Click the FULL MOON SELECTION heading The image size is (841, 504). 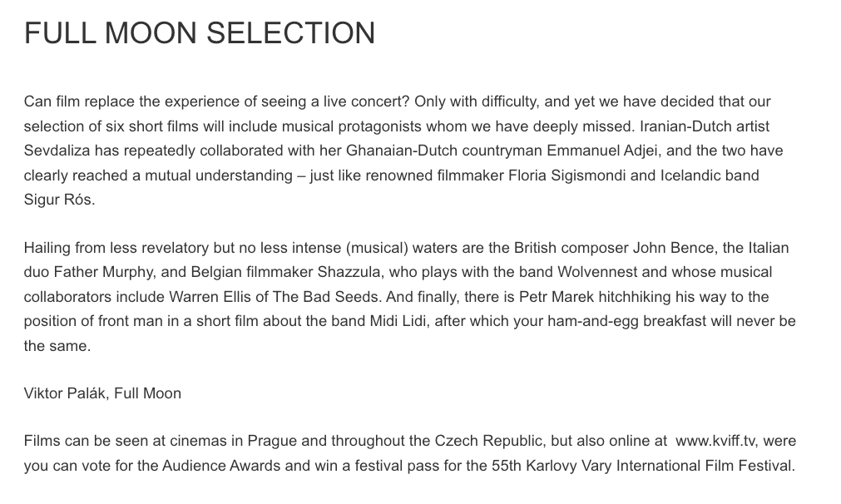tap(200, 33)
